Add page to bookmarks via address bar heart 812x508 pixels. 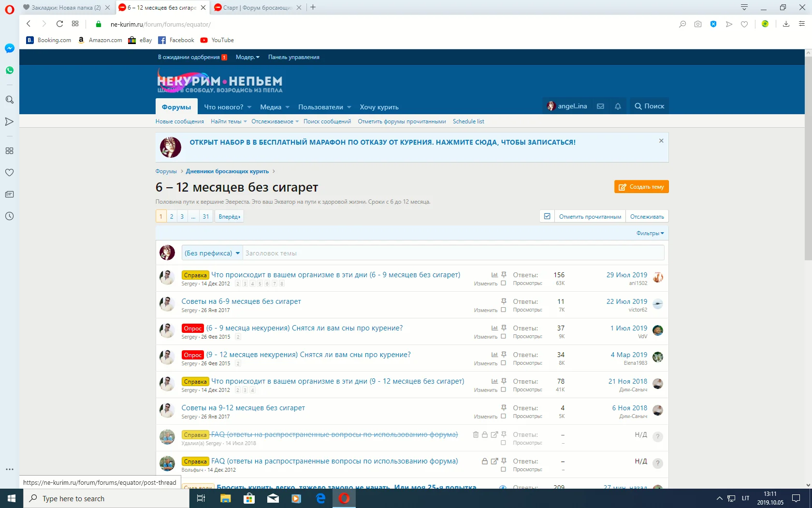[744, 24]
